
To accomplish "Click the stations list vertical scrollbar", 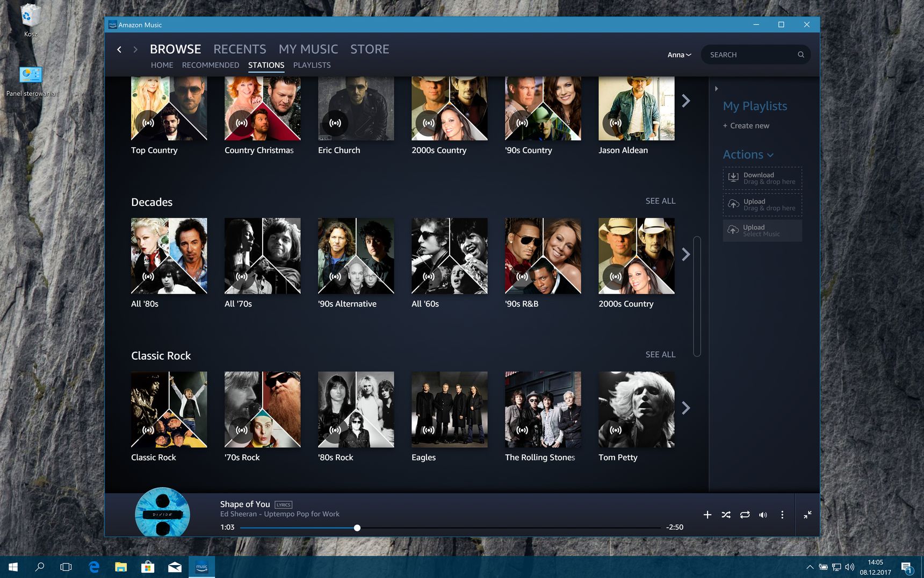I will coord(697,296).
